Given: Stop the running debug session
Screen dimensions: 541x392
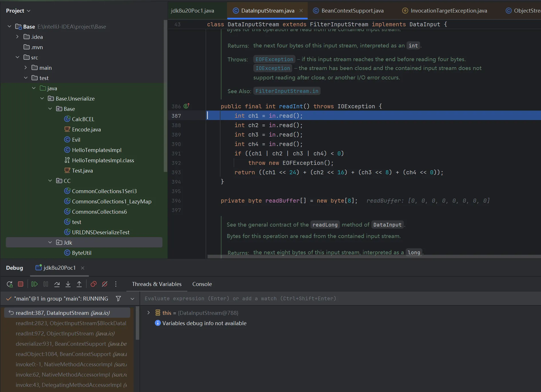Looking at the screenshot, I should (x=21, y=284).
